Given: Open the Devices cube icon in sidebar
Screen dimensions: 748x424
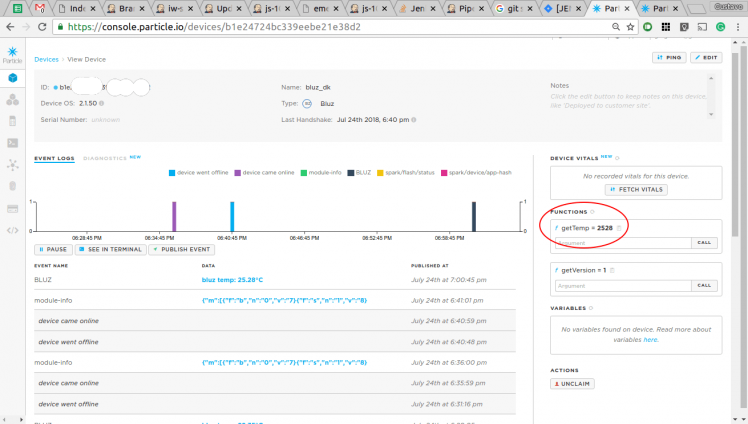Looking at the screenshot, I should [13, 77].
